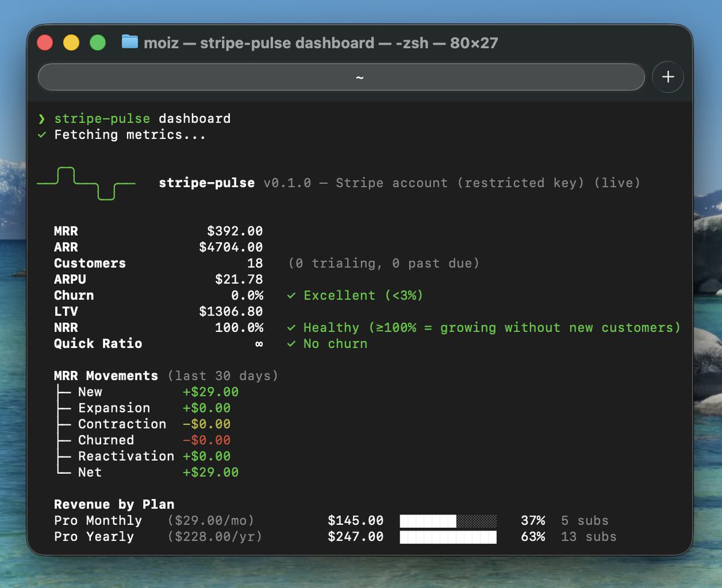This screenshot has width=722, height=588.
Task: Click the 'Revenue by Plan' heading
Action: [x=114, y=504]
